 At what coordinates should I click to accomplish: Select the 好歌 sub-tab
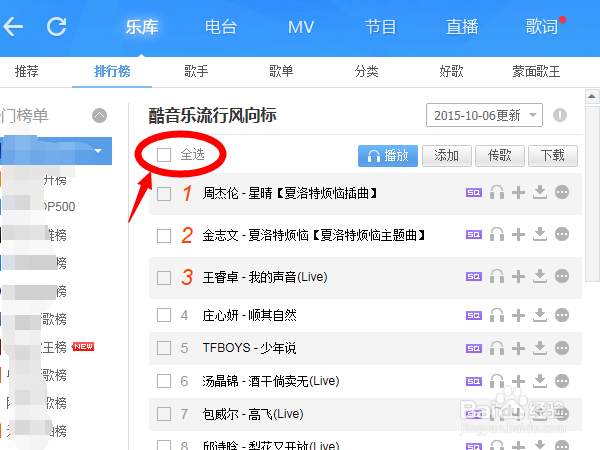point(451,71)
